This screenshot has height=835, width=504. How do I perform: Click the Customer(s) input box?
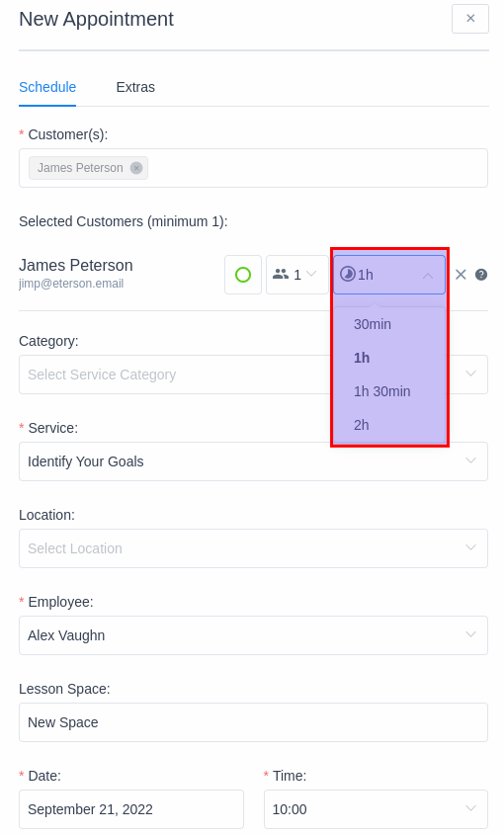(254, 168)
